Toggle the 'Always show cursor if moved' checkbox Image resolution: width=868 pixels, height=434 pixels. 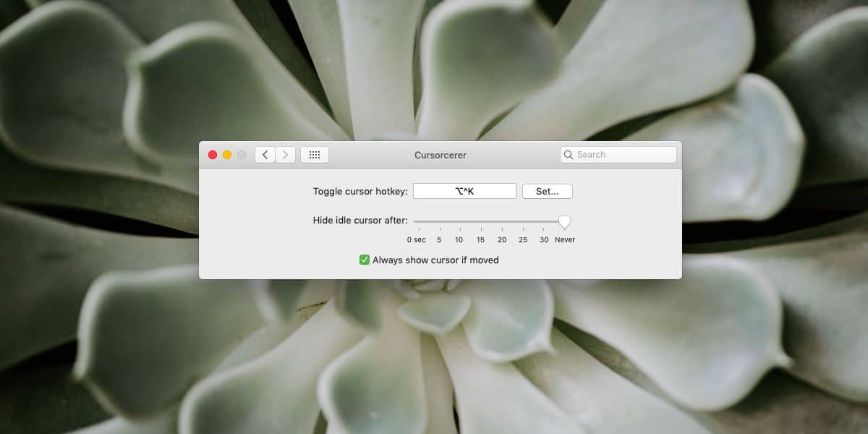click(x=365, y=259)
